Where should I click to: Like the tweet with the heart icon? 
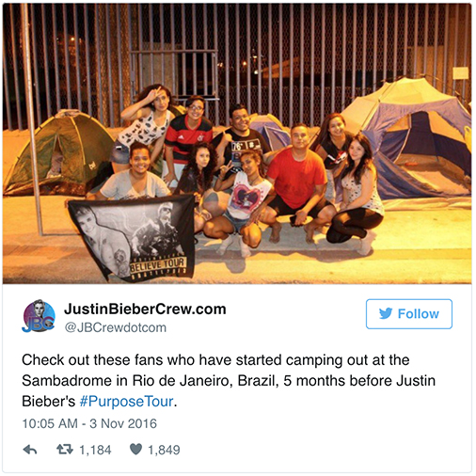tap(136, 450)
